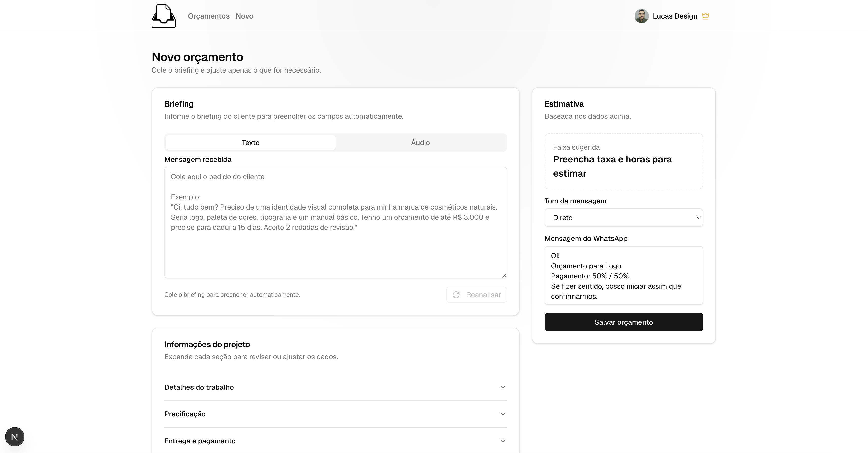Click the Next.js dev tools badge
This screenshot has width=868, height=453.
pos(14,437)
